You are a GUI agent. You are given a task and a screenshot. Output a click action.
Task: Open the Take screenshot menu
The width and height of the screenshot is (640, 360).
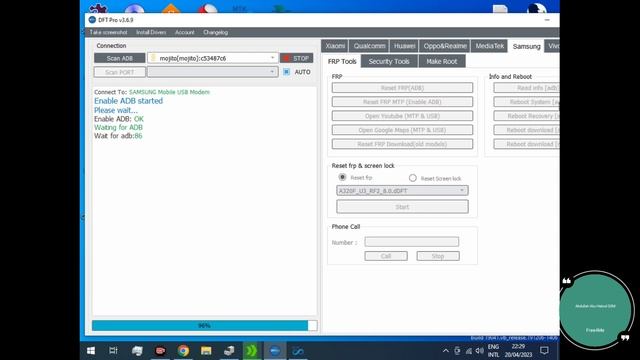tap(109, 32)
